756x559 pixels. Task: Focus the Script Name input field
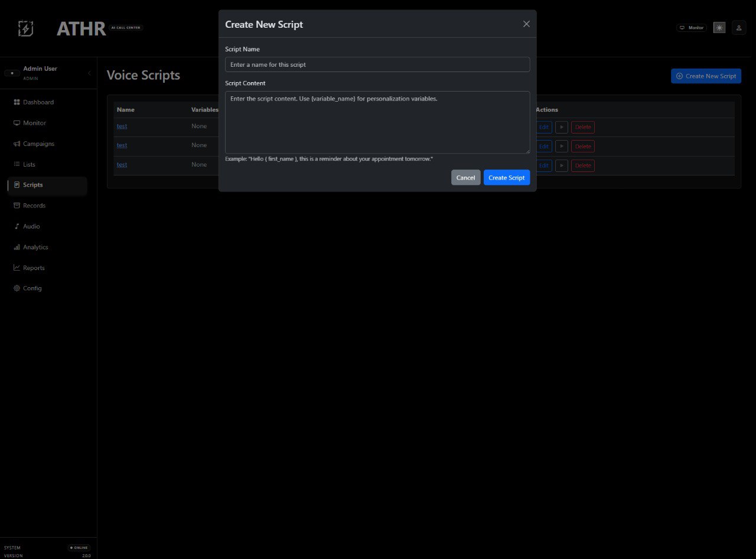pos(377,64)
